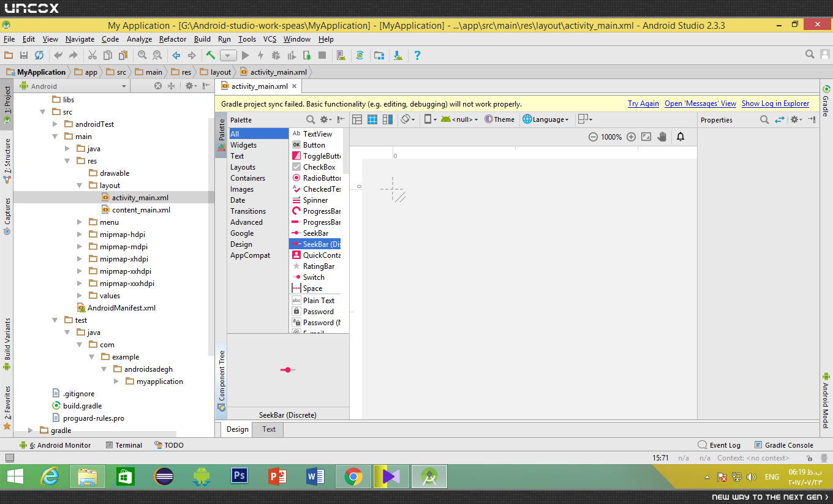833x504 pixels.
Task: Toggle the Blueprint surface view button
Action: pyautogui.click(x=372, y=119)
